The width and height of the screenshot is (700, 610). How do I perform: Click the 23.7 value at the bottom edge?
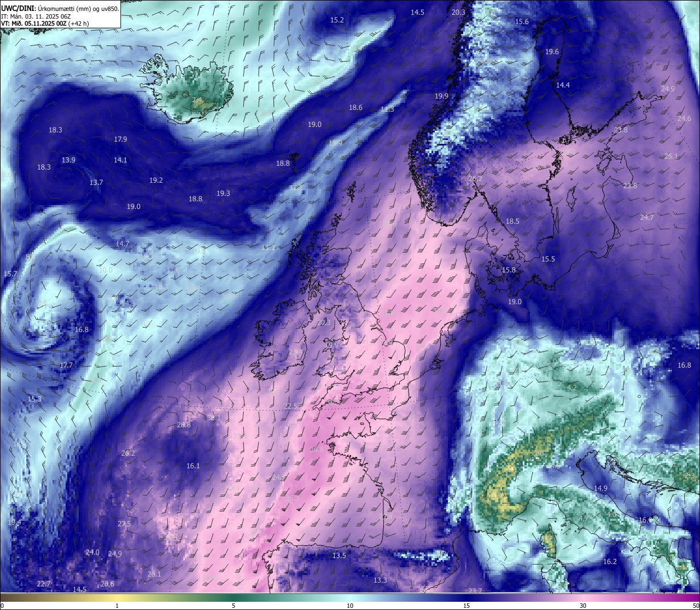(x=475, y=591)
